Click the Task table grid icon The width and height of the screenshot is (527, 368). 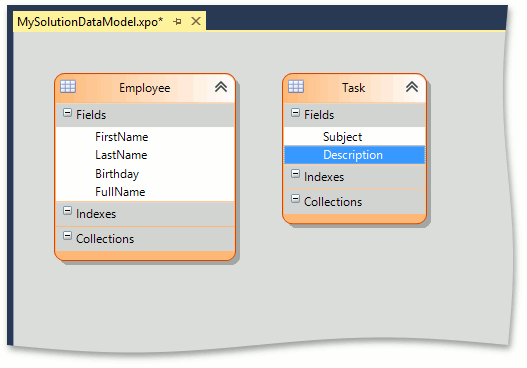pos(296,86)
